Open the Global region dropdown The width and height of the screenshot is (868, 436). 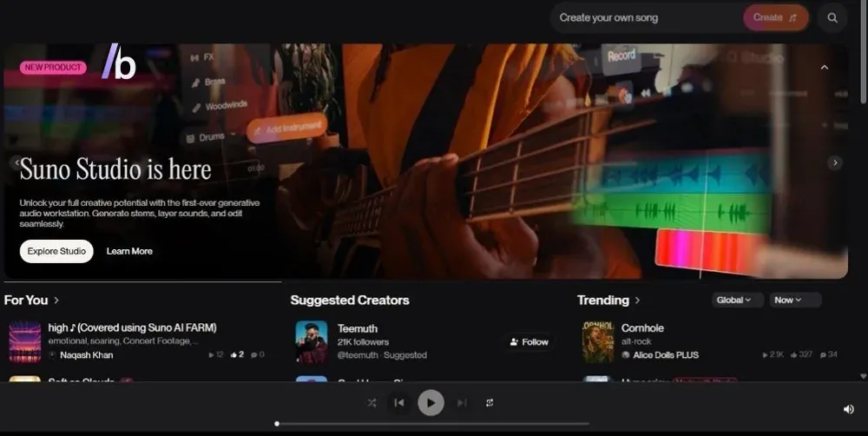pos(737,300)
